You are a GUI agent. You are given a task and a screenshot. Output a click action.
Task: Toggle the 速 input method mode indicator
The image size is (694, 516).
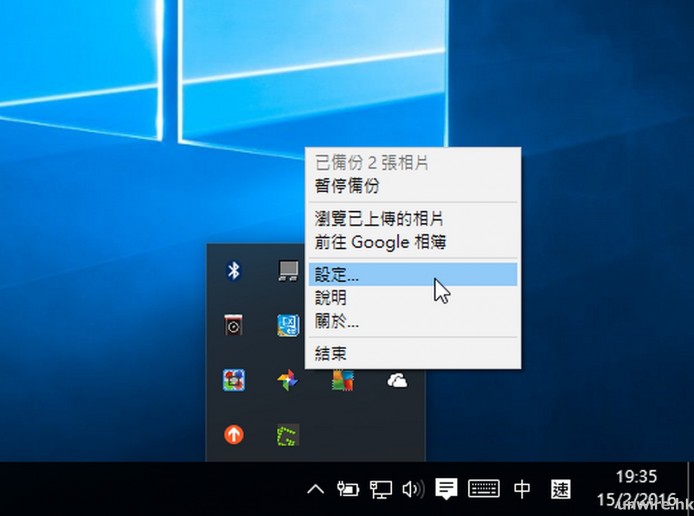(561, 489)
